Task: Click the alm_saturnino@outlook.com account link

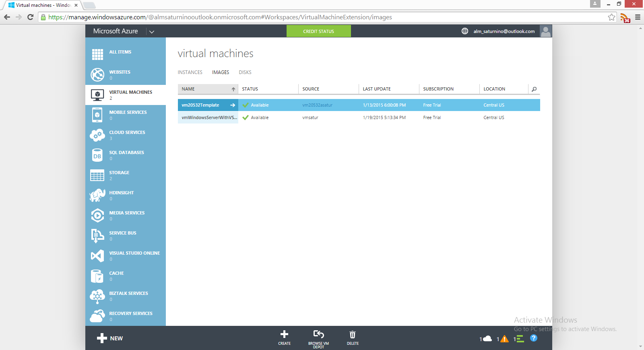Action: tap(504, 31)
